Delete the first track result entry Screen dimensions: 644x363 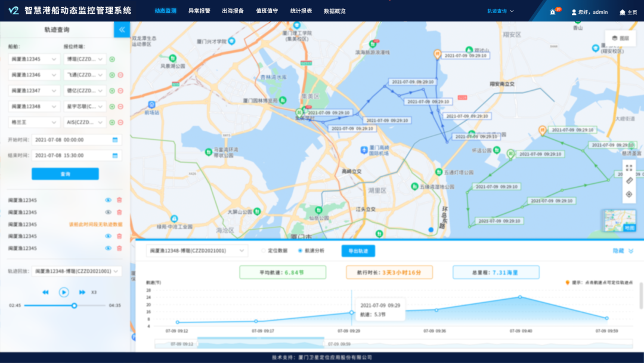(119, 200)
